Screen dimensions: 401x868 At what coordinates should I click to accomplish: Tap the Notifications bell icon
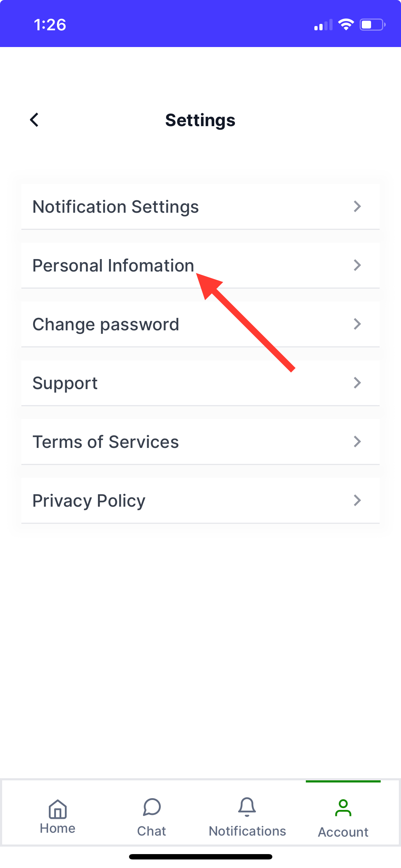(247, 807)
